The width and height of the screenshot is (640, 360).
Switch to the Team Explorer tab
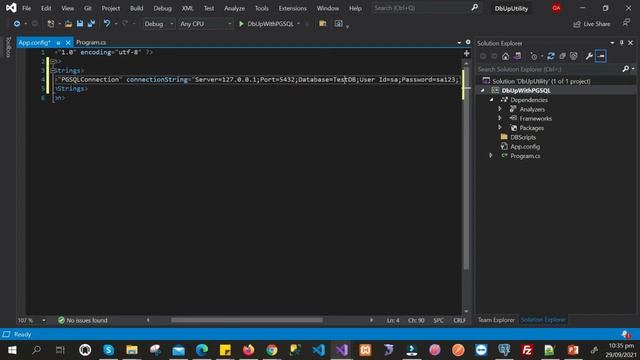496,320
